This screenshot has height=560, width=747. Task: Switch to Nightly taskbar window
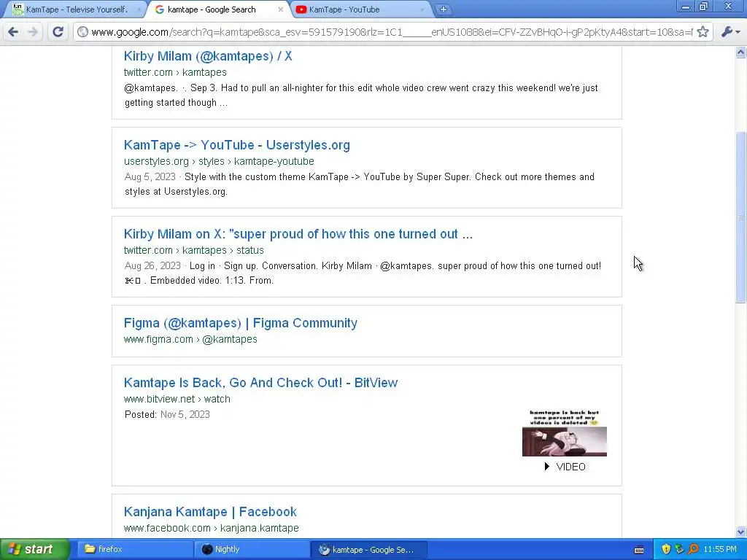point(252,550)
